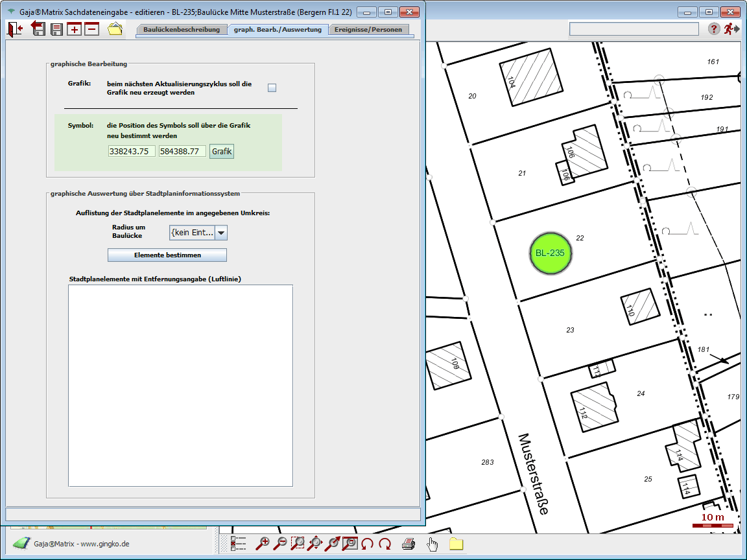Image resolution: width=747 pixels, height=560 pixels.
Task: Click the zoom in magnifier icon
Action: point(263,544)
